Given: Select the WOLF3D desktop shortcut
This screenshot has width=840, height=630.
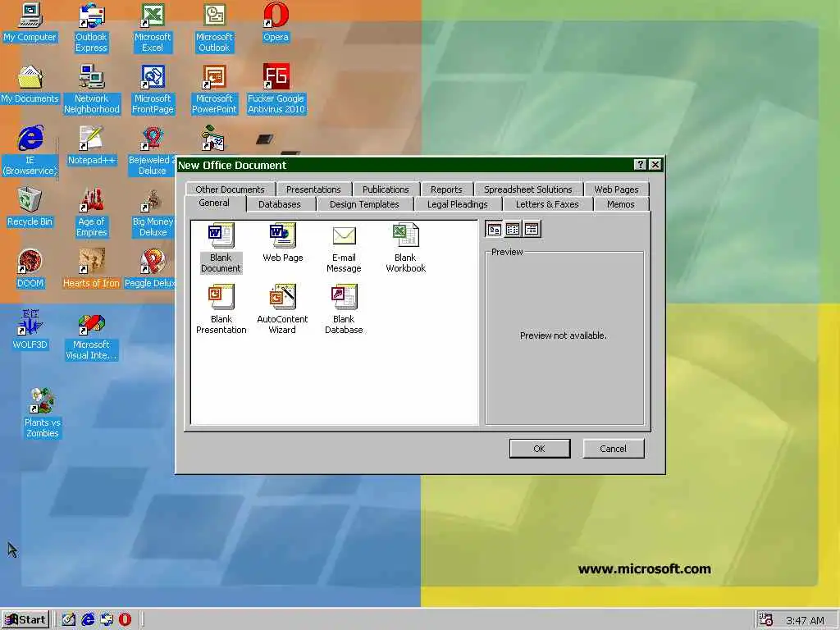Looking at the screenshot, I should point(30,331).
